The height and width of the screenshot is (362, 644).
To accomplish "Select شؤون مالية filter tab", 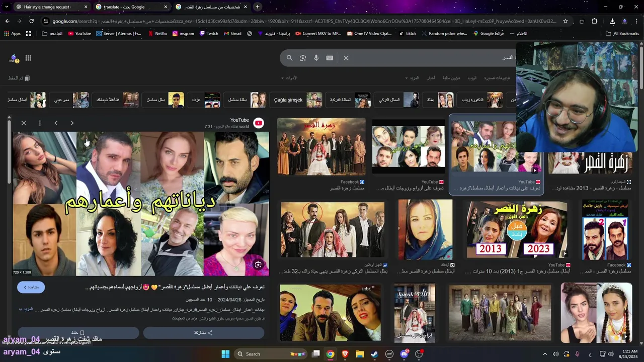I will 451,78.
